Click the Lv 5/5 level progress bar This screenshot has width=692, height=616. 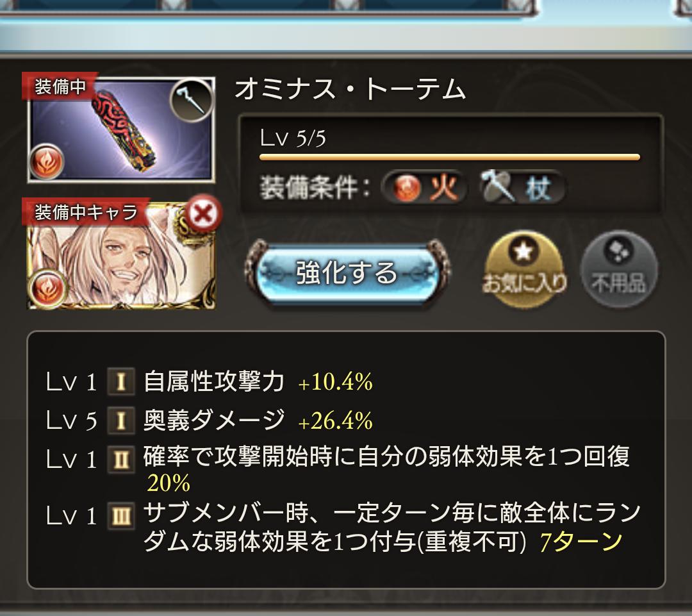coord(449,157)
